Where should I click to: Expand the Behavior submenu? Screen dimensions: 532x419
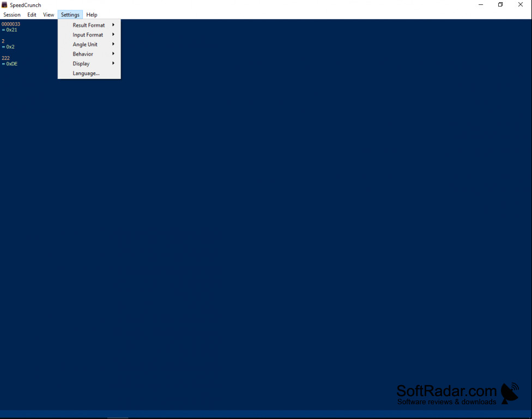click(x=89, y=54)
